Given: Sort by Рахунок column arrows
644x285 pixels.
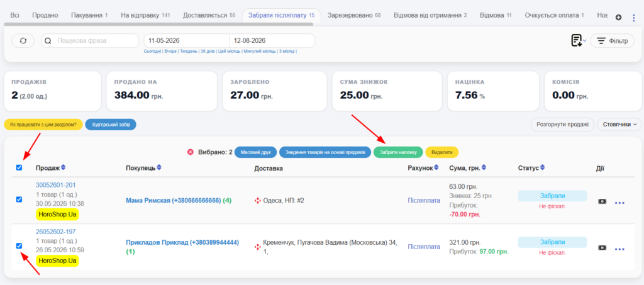Looking at the screenshot, I should pyautogui.click(x=436, y=167).
